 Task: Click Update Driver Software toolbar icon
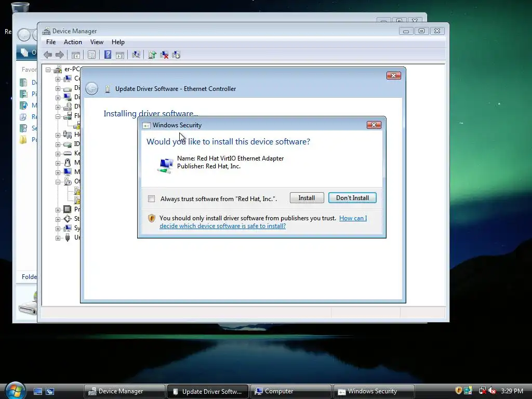(152, 55)
